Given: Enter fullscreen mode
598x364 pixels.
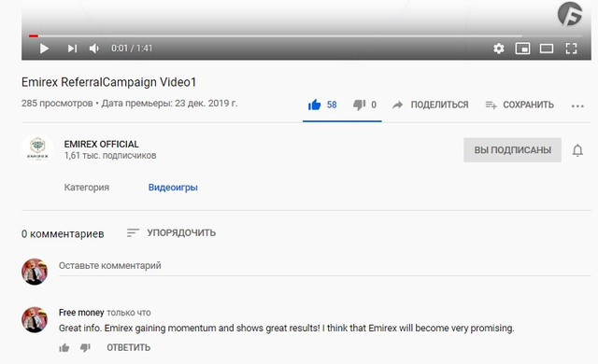Looking at the screenshot, I should point(571,49).
